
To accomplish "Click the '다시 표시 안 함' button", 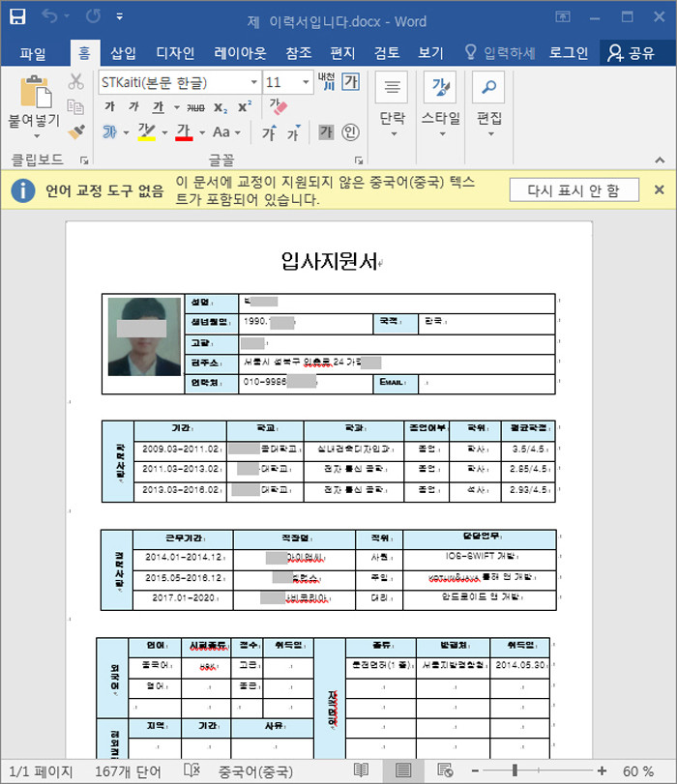I will pos(574,190).
